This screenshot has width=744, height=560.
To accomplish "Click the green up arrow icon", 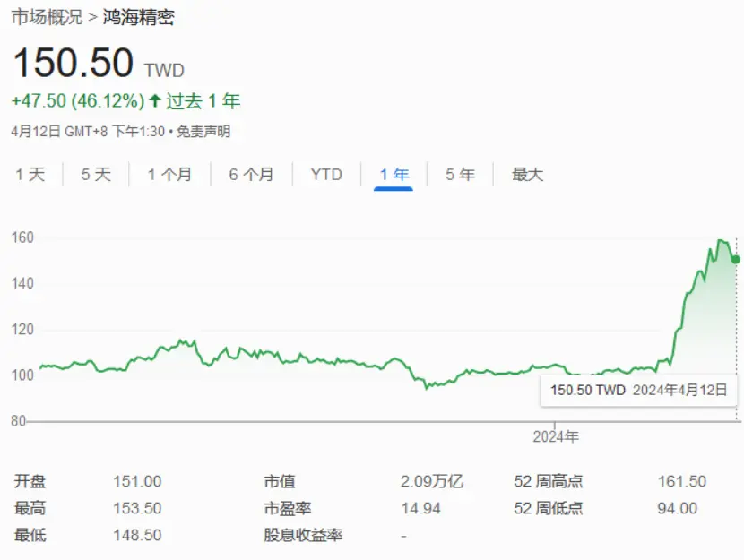I will [155, 100].
